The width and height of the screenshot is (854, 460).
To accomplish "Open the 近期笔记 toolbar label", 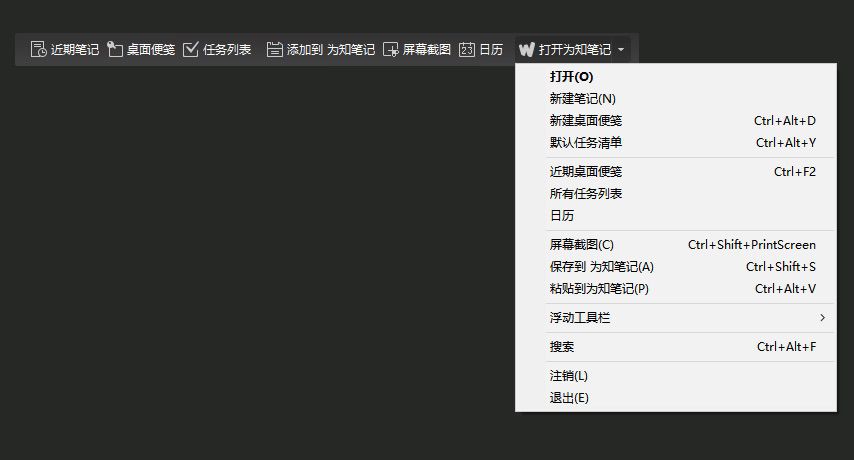I will [75, 50].
